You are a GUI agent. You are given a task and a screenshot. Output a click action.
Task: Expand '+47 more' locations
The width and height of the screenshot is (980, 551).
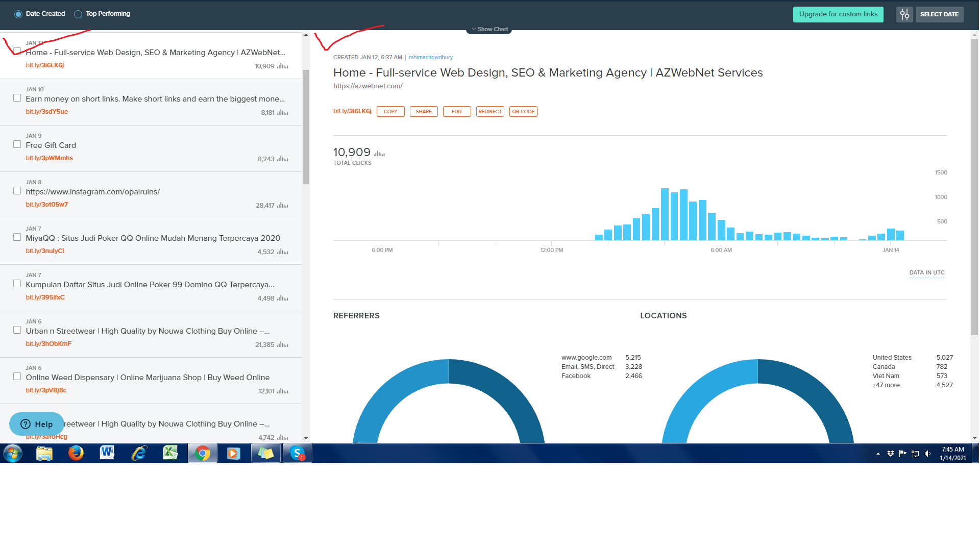(x=886, y=385)
